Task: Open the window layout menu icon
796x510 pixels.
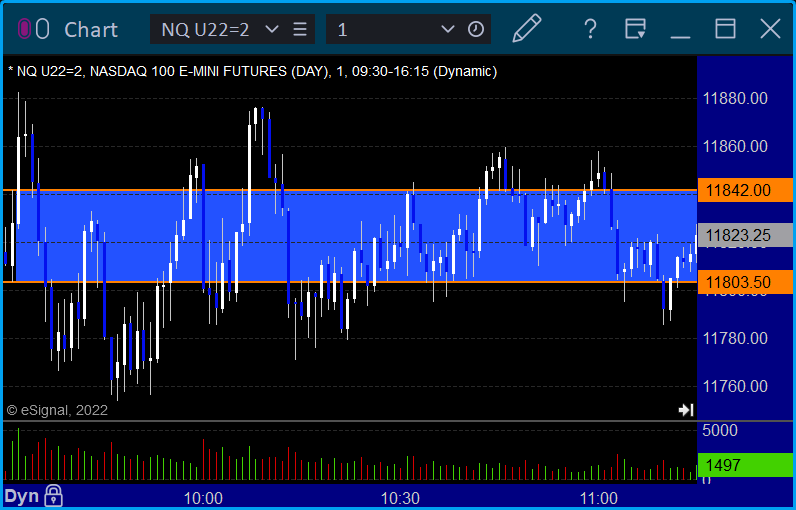Action: (x=635, y=29)
